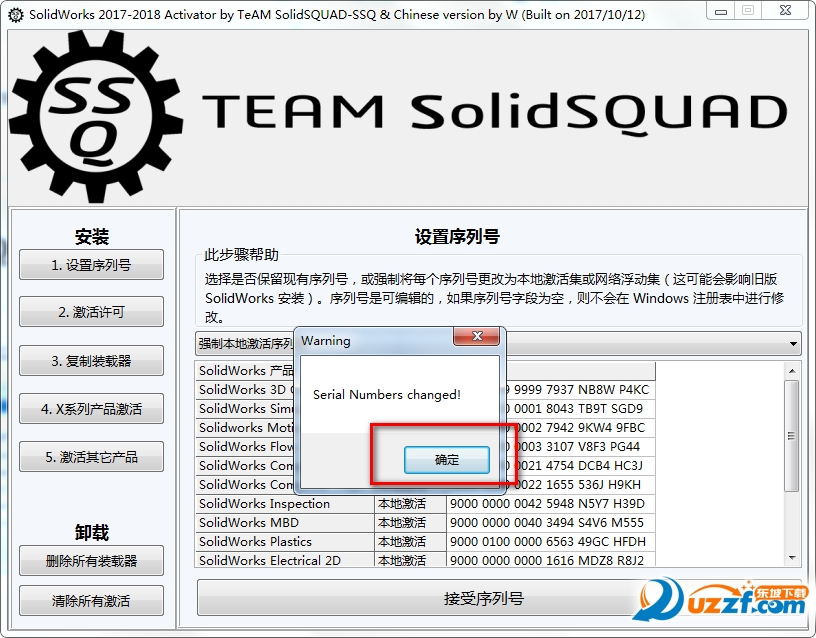Click the SolidWorks 产品 column header
The width and height of the screenshot is (816, 638).
[245, 371]
